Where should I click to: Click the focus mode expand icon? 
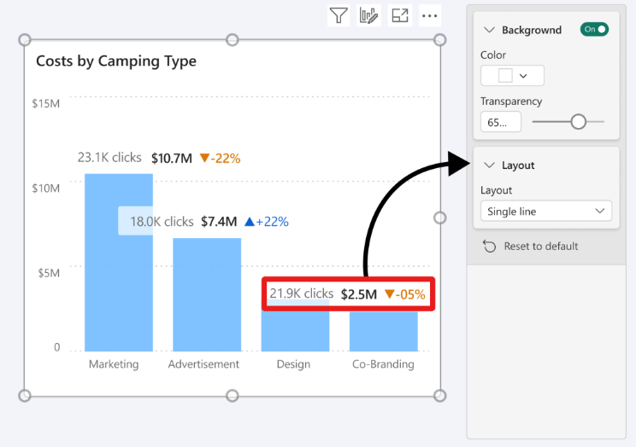(x=400, y=16)
